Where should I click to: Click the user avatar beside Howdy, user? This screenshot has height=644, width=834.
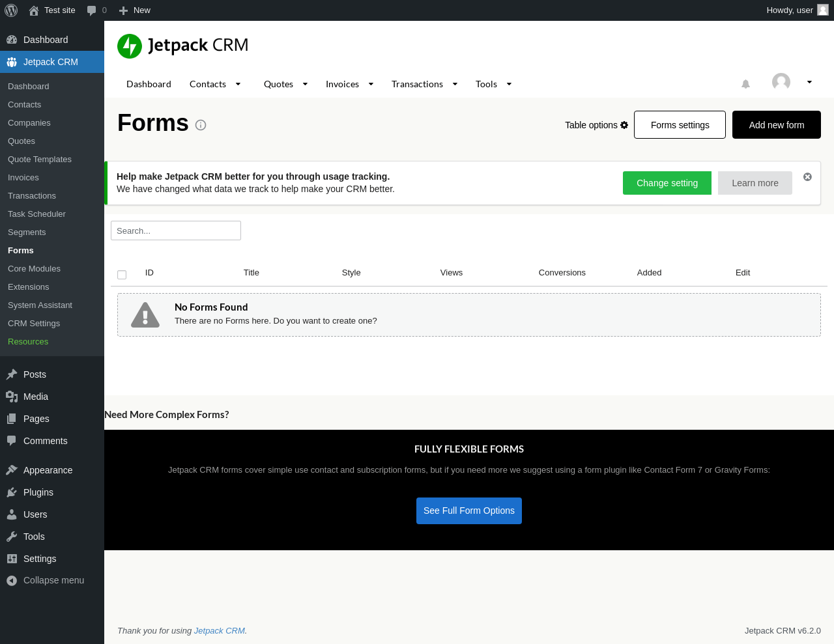pos(823,10)
